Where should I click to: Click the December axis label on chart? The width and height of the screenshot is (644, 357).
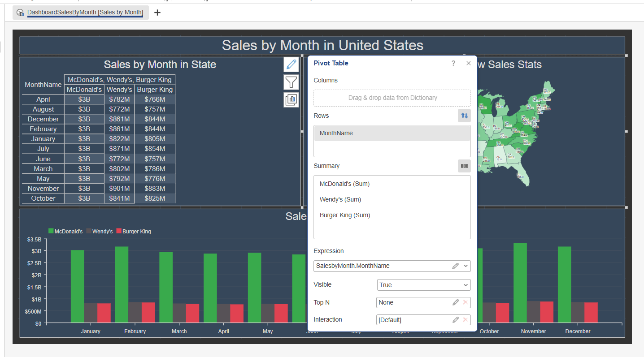[578, 331]
